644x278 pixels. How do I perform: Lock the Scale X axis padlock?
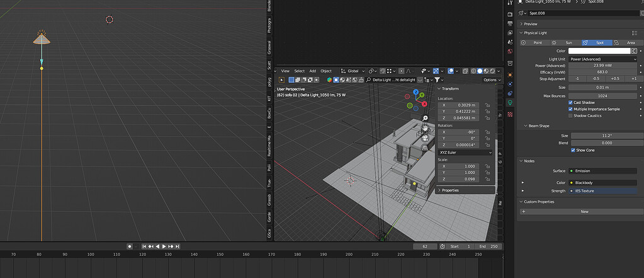(487, 166)
